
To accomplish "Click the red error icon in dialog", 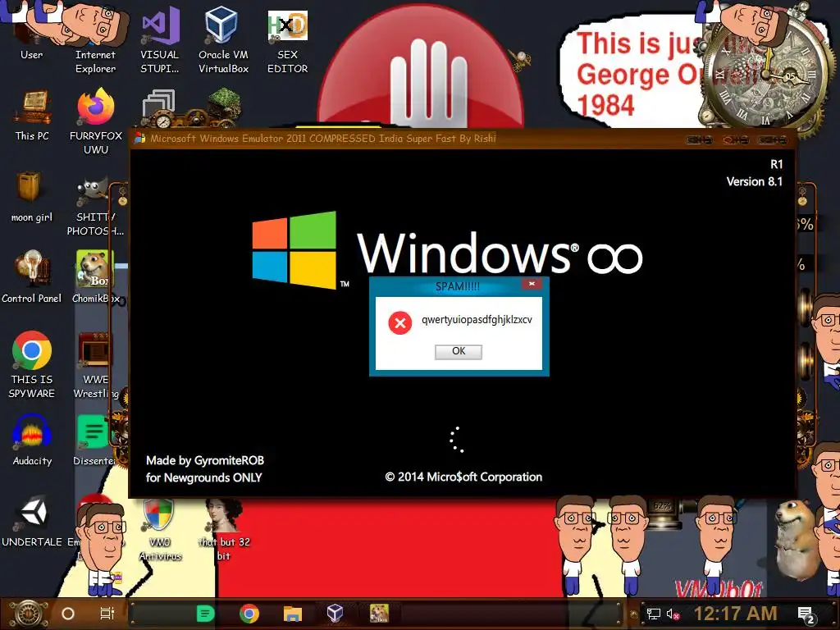I will 399,323.
